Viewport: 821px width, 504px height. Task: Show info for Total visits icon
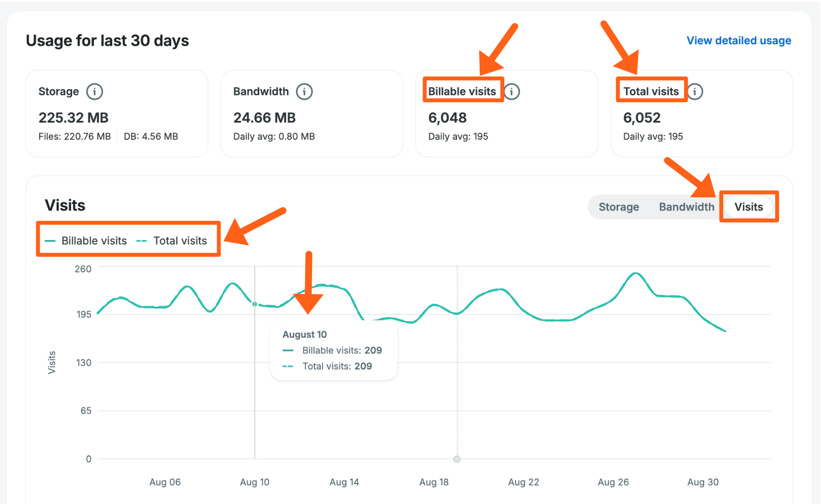click(694, 92)
